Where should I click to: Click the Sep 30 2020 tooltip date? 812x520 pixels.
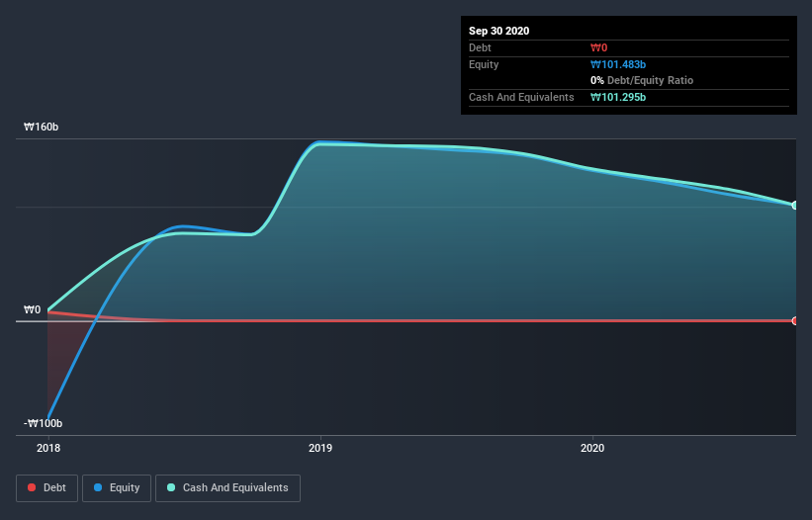pos(498,31)
